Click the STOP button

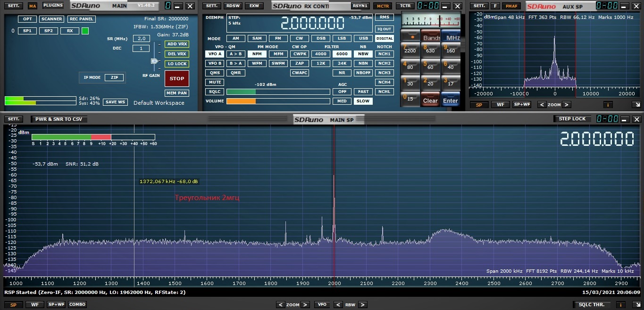(177, 79)
